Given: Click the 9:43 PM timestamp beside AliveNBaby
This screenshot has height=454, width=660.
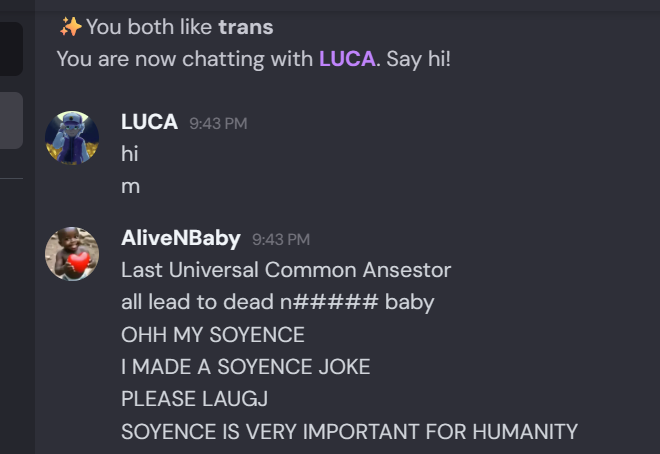Looking at the screenshot, I should pos(280,239).
